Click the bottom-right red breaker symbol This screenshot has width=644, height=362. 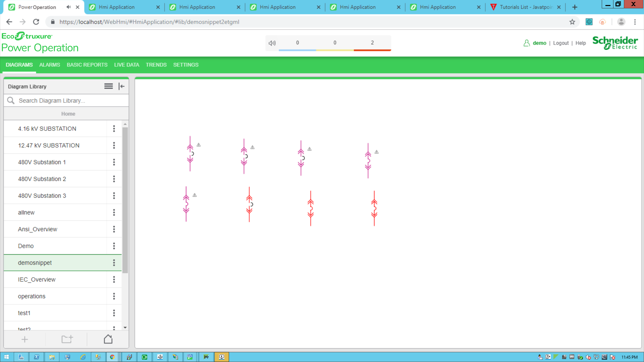(x=374, y=208)
